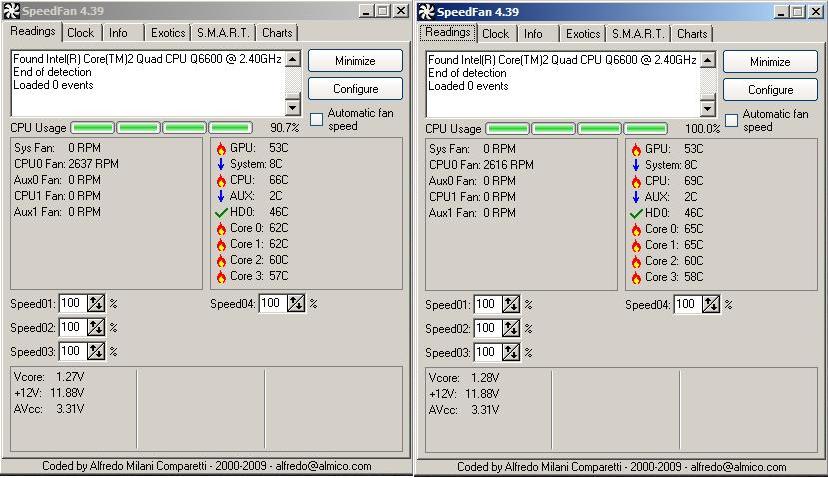Open the Clock tab in right window

(496, 34)
